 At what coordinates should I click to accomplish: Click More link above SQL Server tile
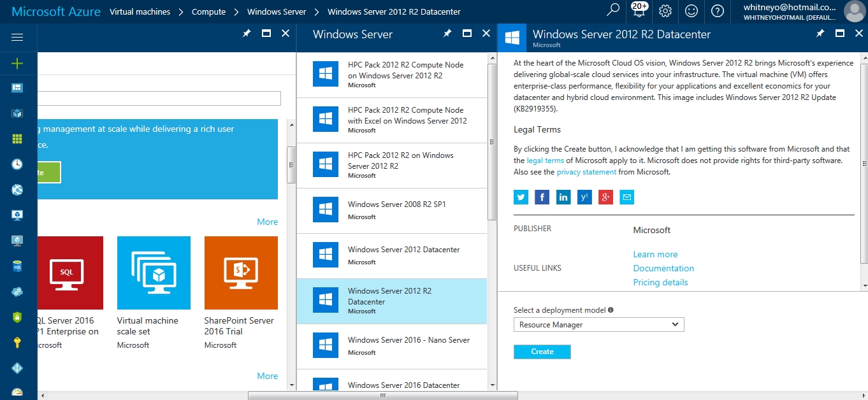[x=268, y=222]
